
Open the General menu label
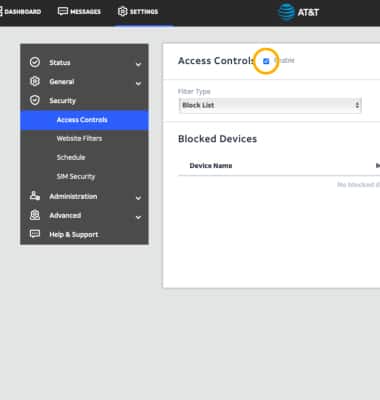[62, 81]
